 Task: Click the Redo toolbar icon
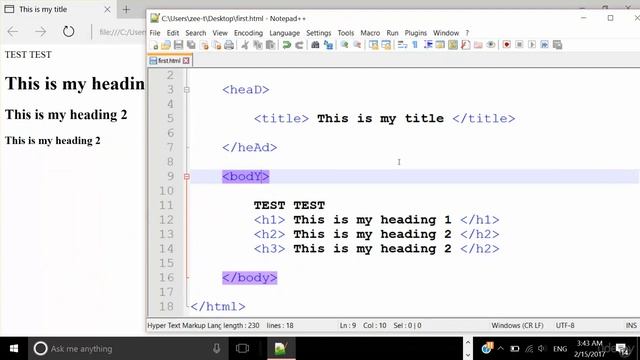299,45
